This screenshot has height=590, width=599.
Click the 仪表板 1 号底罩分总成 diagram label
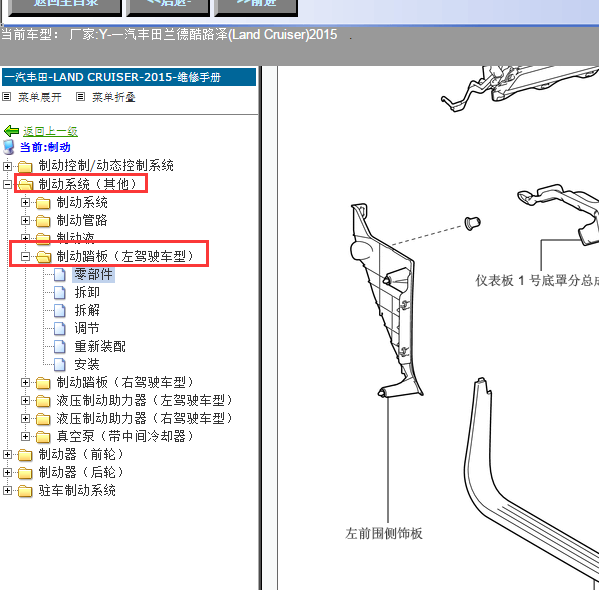tap(537, 281)
